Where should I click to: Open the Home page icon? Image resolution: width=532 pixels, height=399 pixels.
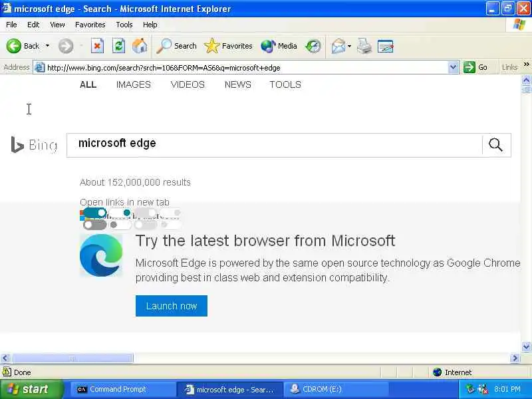pyautogui.click(x=140, y=46)
